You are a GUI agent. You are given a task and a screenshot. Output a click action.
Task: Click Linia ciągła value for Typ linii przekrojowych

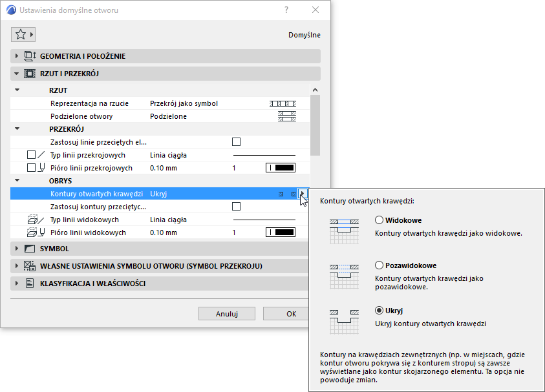coord(168,155)
